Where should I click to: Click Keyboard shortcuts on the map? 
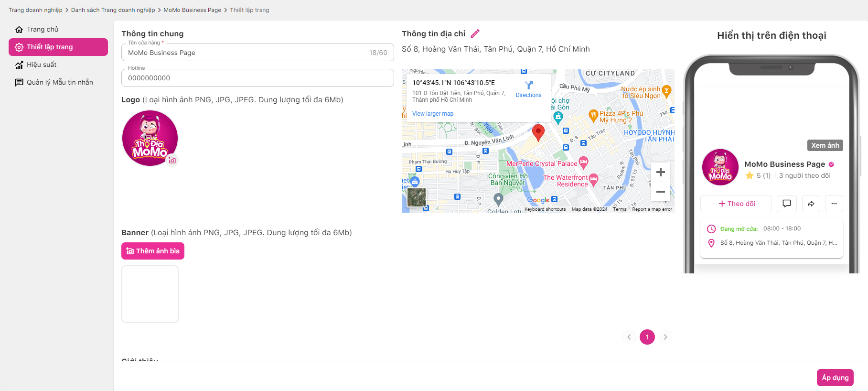(545, 209)
